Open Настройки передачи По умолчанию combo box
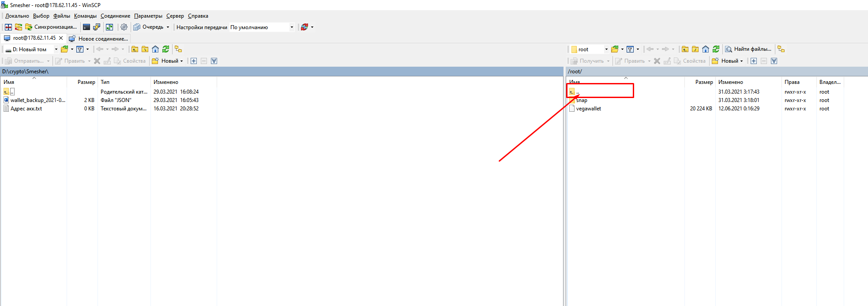Screen dimensions: 868x306 [262, 27]
